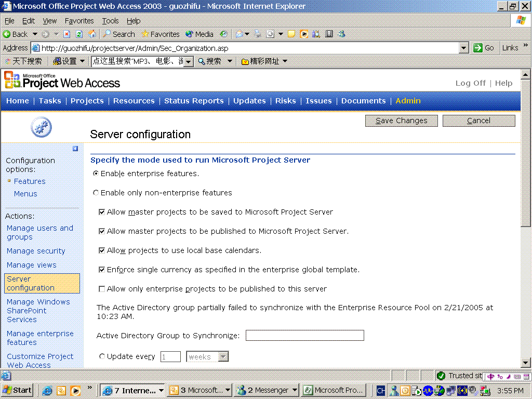Click the 搜索 magnifier button

[x=210, y=61]
